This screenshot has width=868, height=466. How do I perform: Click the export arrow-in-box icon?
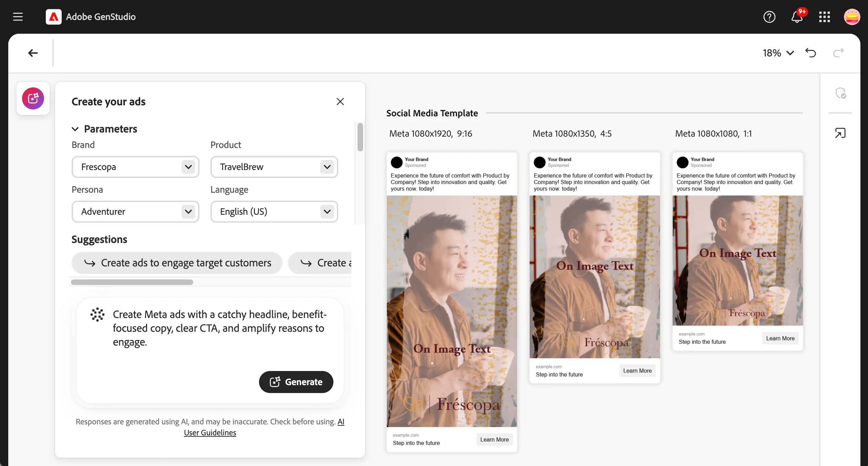(840, 133)
